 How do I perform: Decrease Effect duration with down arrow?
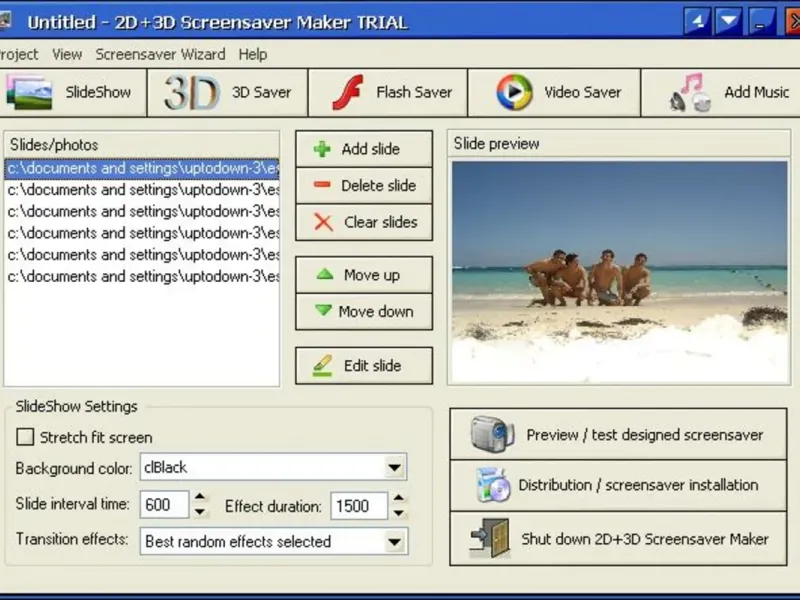tap(399, 512)
